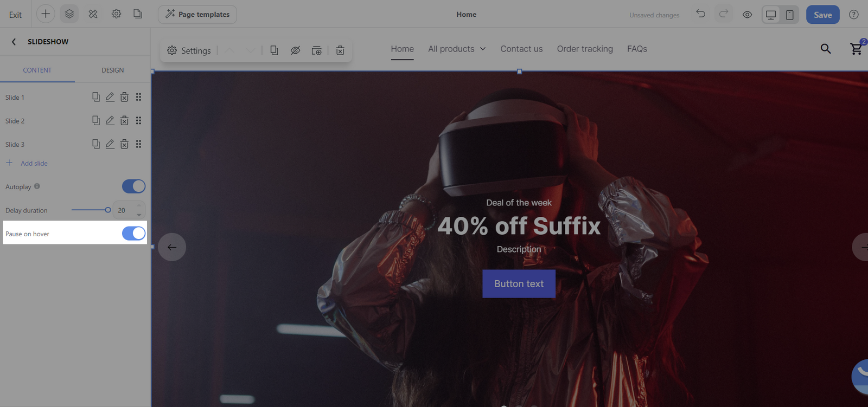Open the theme design tools icon
The width and height of the screenshot is (868, 407).
coord(93,14)
